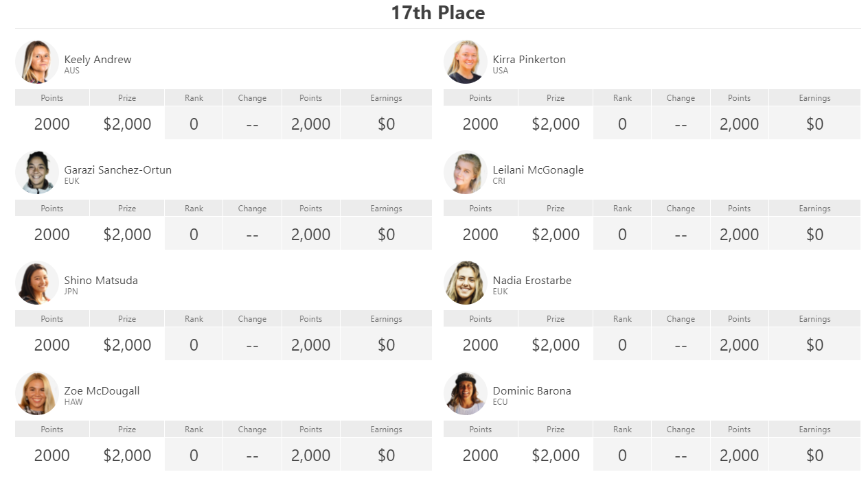Click Shino Matsuda's profile photo
The width and height of the screenshot is (868, 494).
pyautogui.click(x=37, y=283)
